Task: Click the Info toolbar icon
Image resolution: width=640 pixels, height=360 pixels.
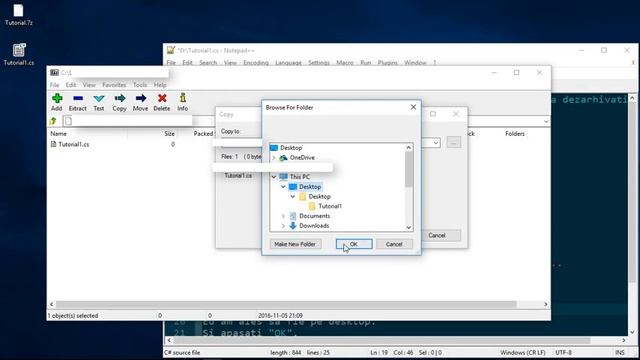Action: coord(182,102)
